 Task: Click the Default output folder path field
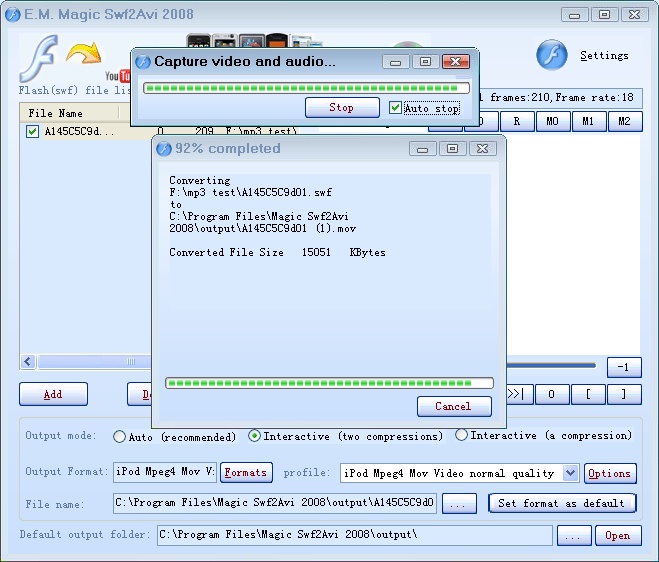[x=354, y=535]
